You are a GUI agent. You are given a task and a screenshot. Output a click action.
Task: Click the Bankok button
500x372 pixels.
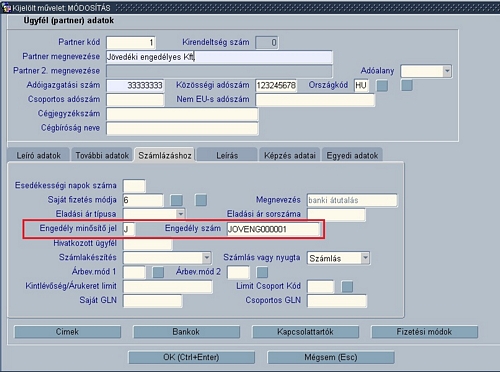[186, 332]
